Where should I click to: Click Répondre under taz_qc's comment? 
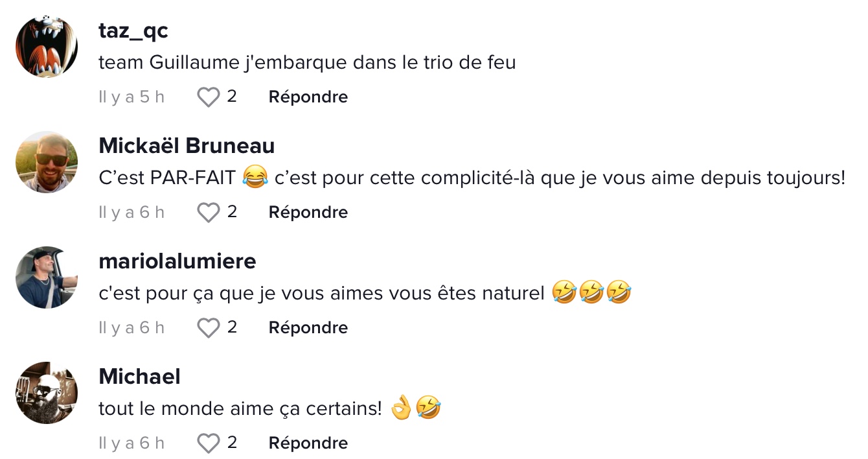click(308, 97)
